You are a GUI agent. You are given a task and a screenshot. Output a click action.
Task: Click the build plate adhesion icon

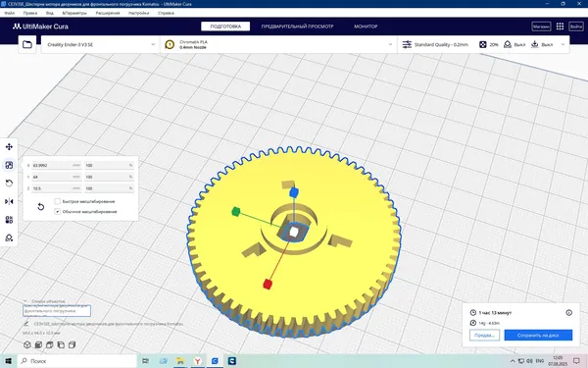click(x=535, y=45)
